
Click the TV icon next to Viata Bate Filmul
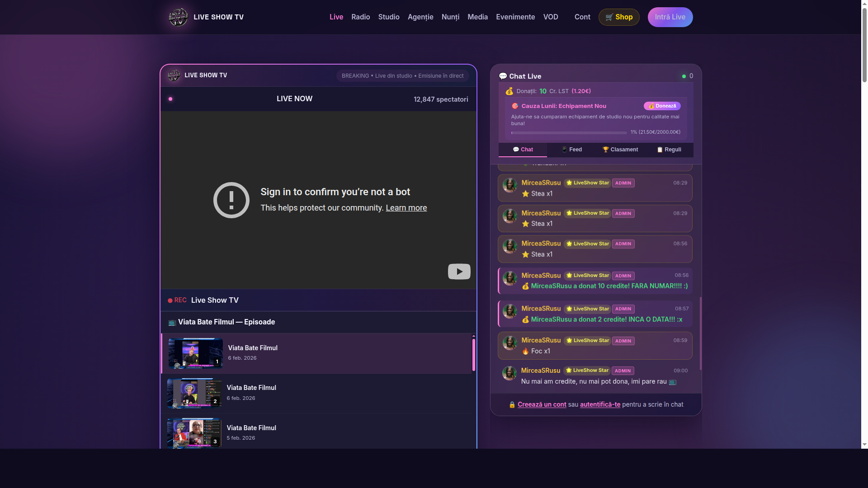[172, 322]
